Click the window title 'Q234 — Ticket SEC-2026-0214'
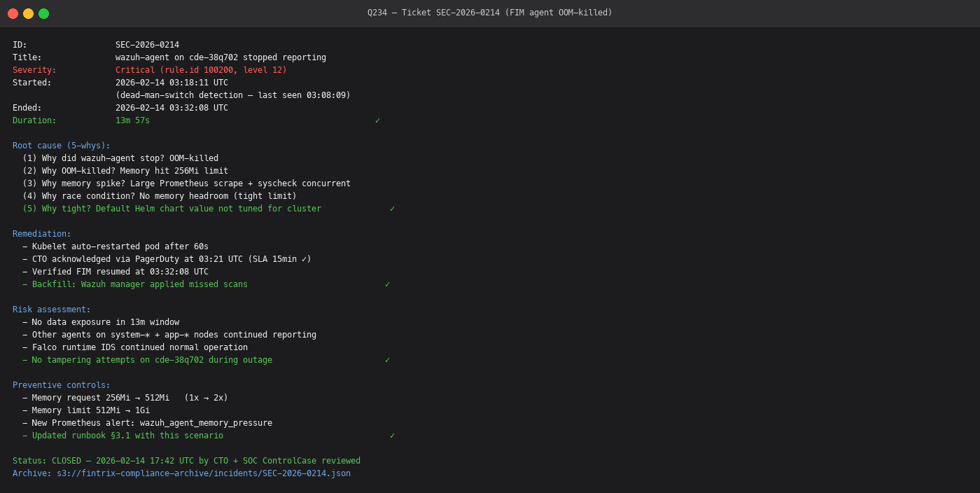This screenshot has height=493, width=980. point(490,13)
